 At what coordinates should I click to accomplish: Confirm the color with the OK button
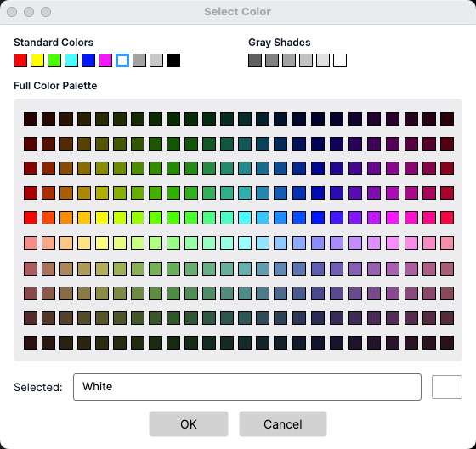189,423
